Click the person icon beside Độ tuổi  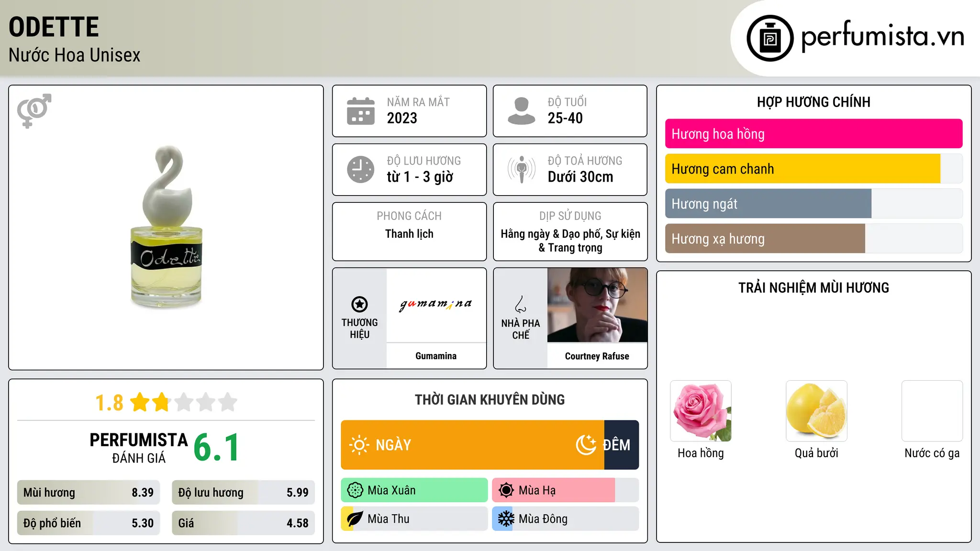(x=522, y=111)
